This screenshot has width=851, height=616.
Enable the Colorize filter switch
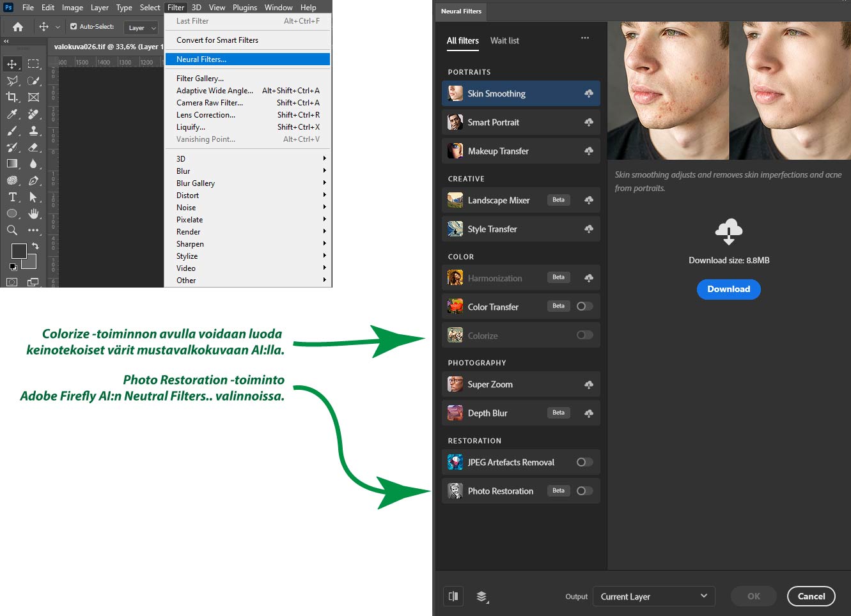[584, 335]
